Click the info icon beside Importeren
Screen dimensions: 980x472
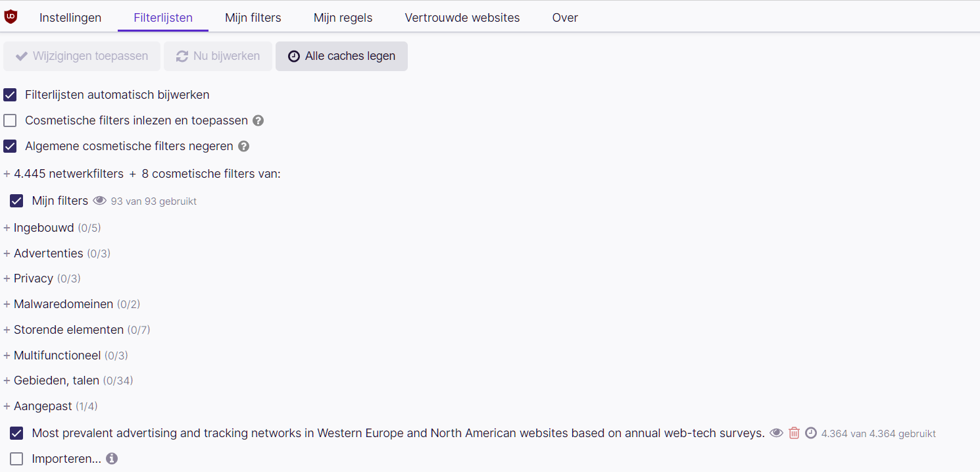click(112, 458)
